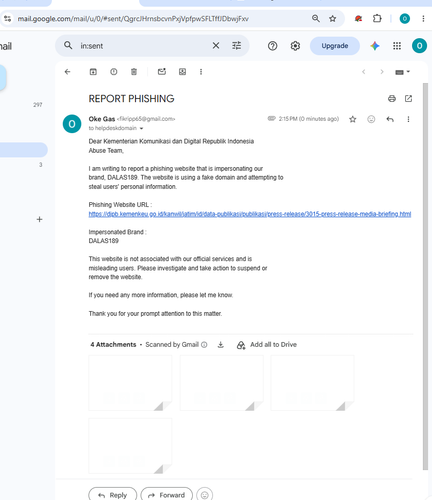Click the emoji reaction button beside Forward
This screenshot has width=432, height=500.
pos(205,495)
